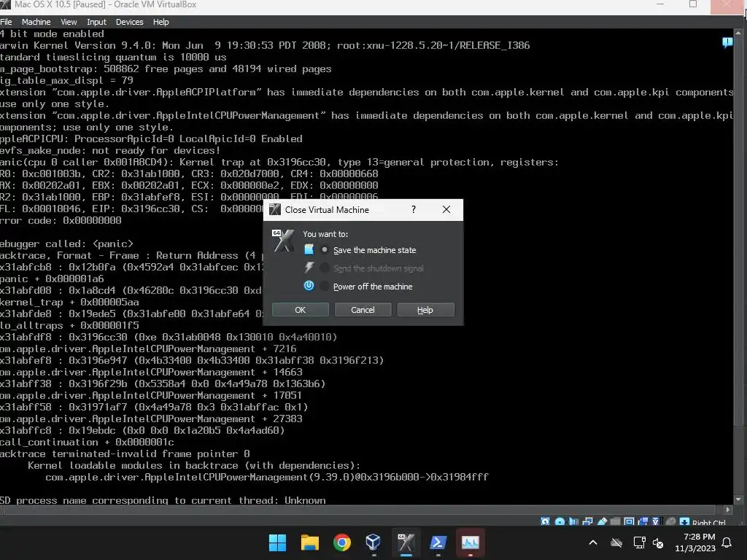
Task: Confirm with OK in Close Virtual Machine dialog
Action: [300, 309]
